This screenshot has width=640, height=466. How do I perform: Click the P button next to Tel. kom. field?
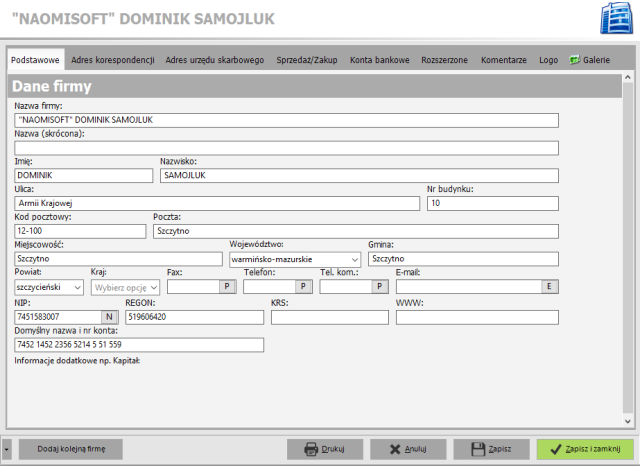click(x=380, y=287)
